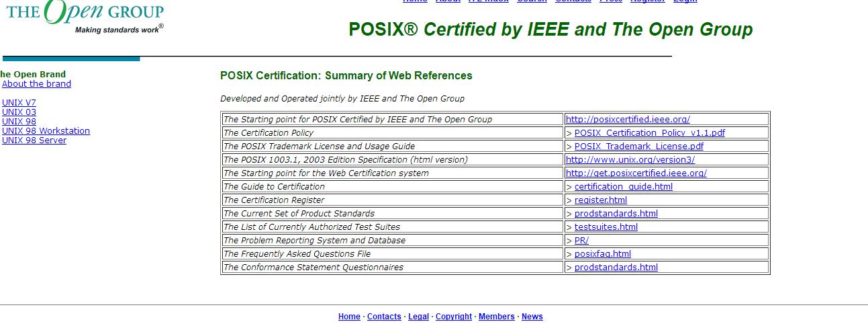Open the UNIX 03 sidebar link
Screen dimensions: 868x326
tap(19, 112)
